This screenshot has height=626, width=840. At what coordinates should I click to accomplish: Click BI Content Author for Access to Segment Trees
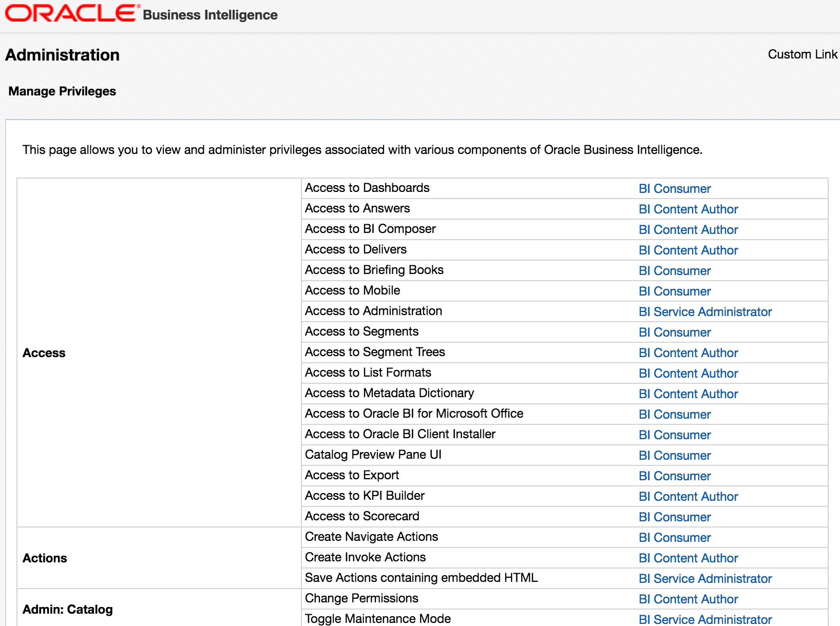coord(688,353)
